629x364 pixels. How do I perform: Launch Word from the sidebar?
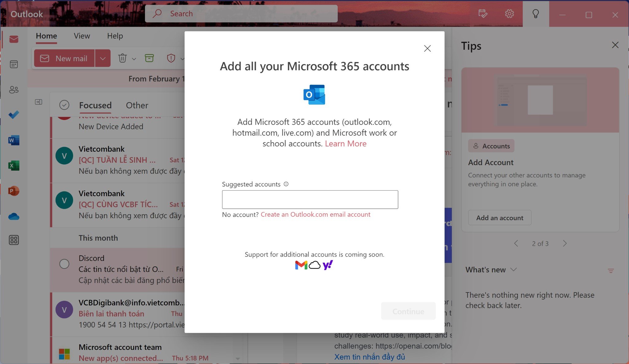[x=14, y=140]
